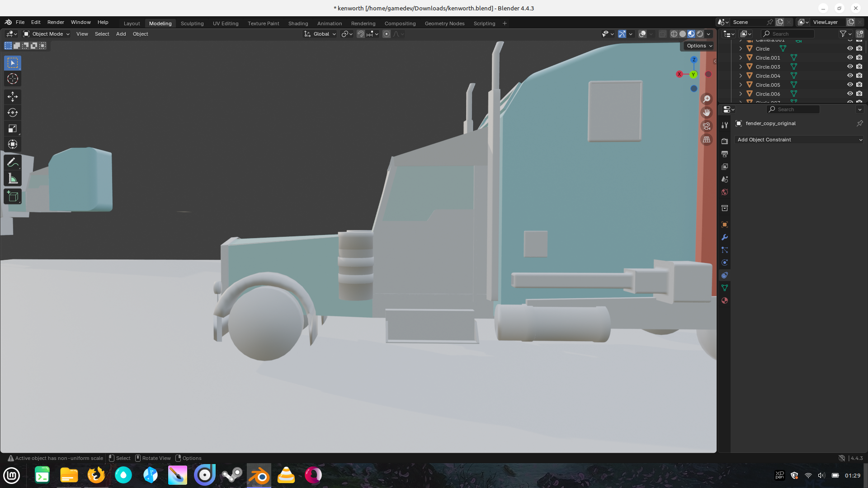Open Global transform orientation dropdown
Viewport: 868px width, 488px height.
tap(320, 34)
